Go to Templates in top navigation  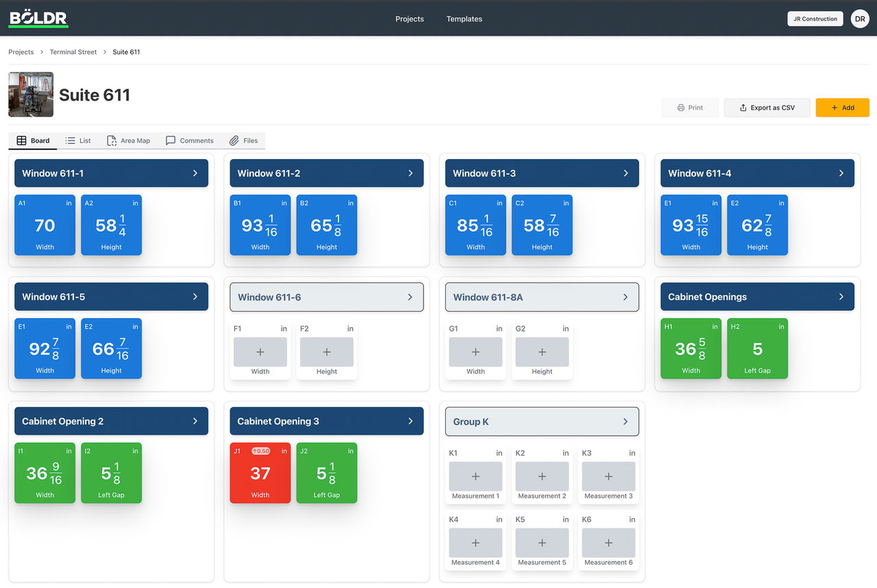coord(464,19)
